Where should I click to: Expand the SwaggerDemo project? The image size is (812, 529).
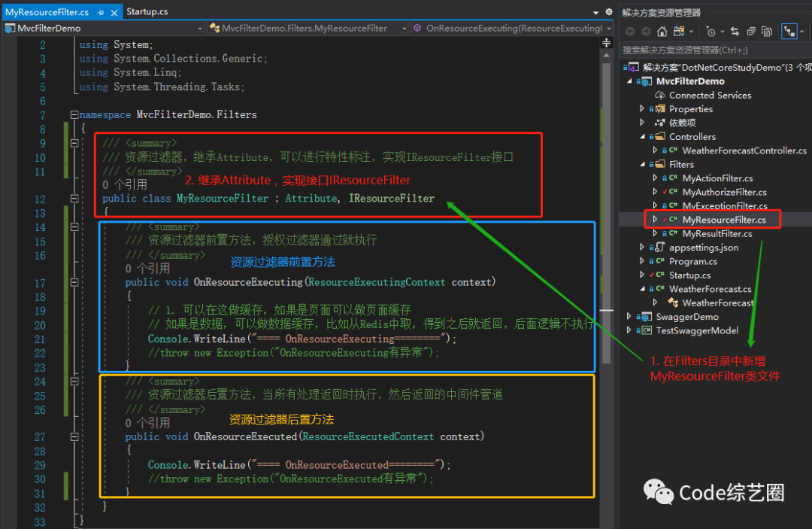coord(629,317)
